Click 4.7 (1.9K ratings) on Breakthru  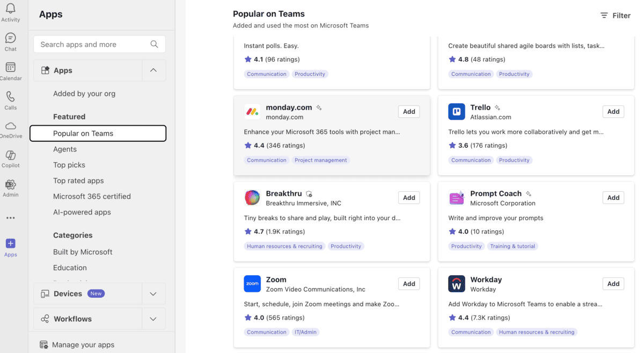tap(275, 232)
